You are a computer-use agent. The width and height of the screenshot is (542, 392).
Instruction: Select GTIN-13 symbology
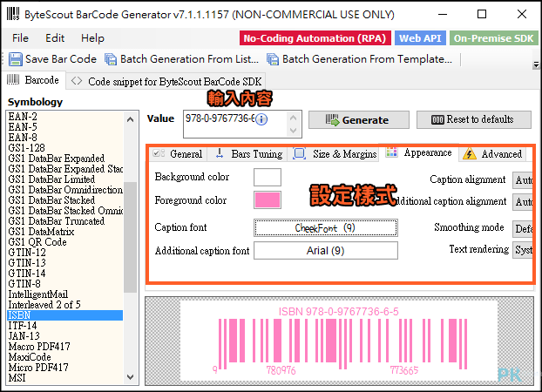click(x=64, y=263)
